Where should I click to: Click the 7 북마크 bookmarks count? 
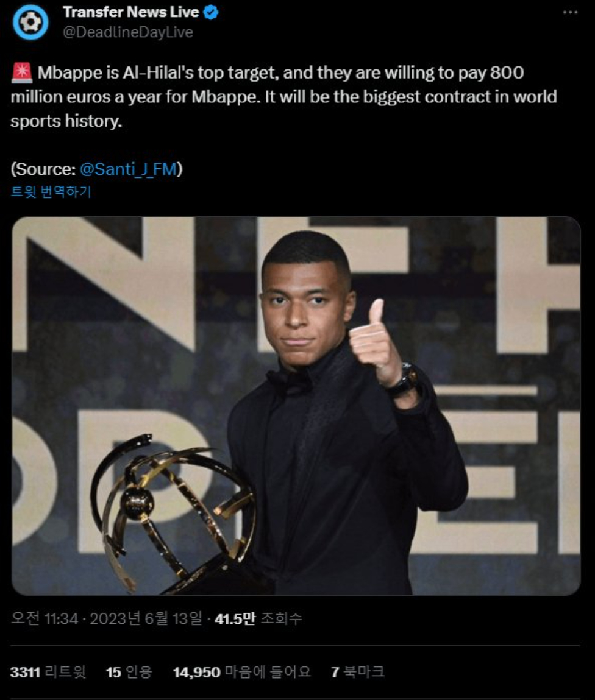[x=357, y=672]
